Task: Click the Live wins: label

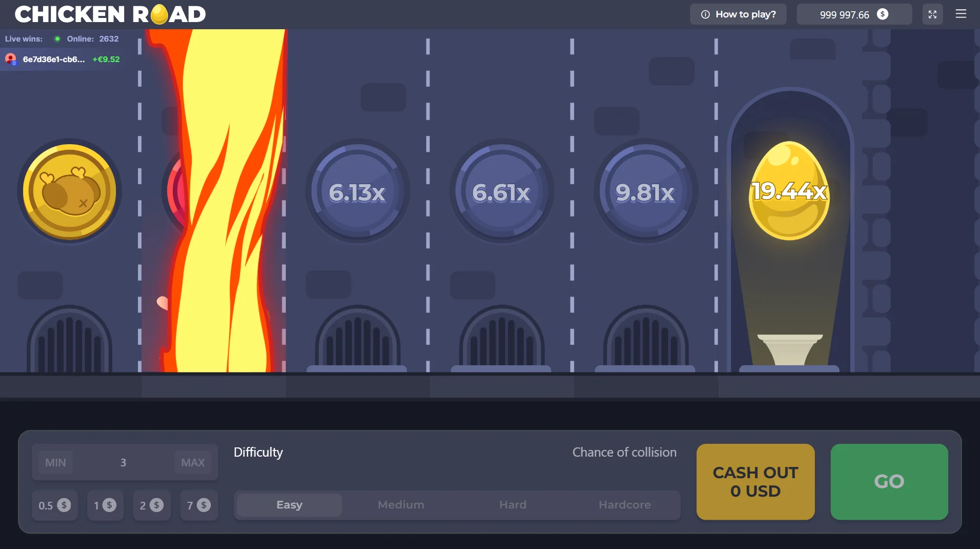Action: (24, 39)
